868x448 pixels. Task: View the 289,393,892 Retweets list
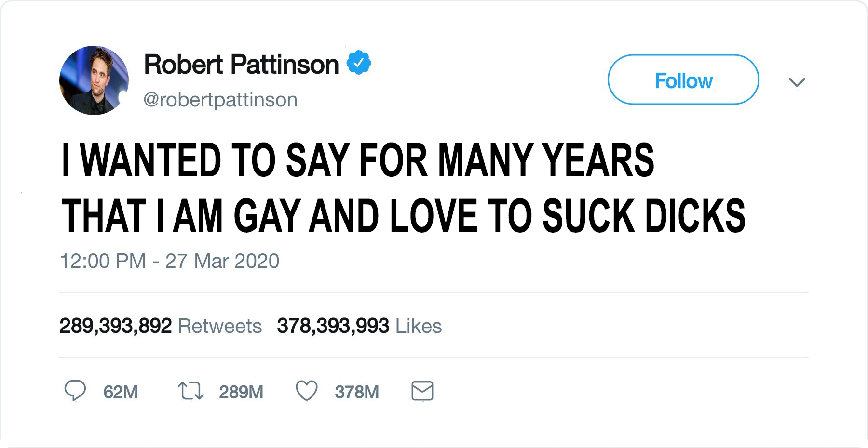pyautogui.click(x=116, y=326)
